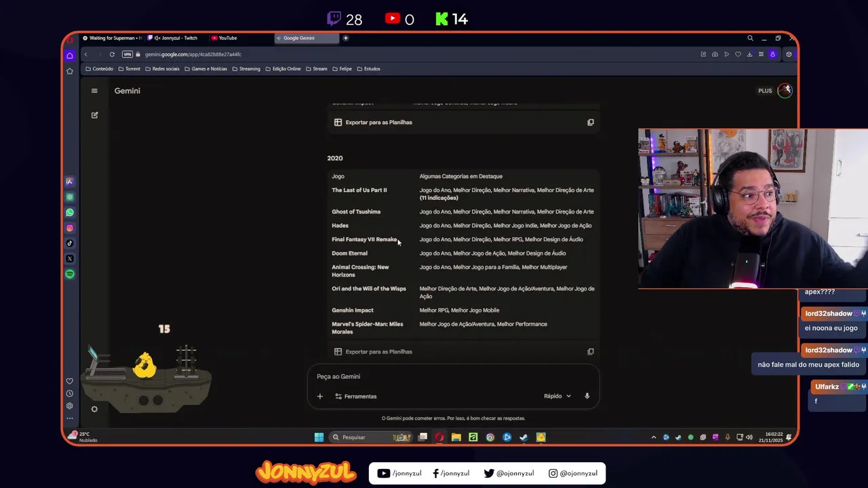868x488 pixels.
Task: Open ChatGPT icon in Opera sidebar
Action: point(70,197)
